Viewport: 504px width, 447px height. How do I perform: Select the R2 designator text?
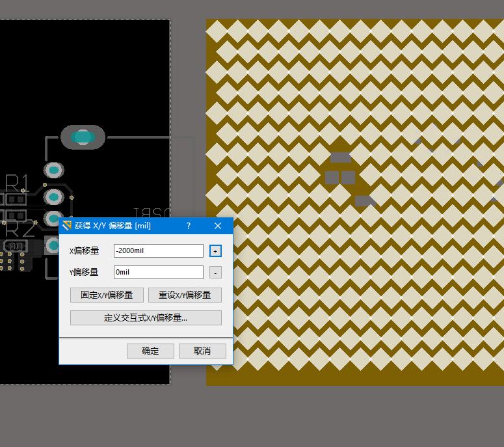pyautogui.click(x=18, y=229)
